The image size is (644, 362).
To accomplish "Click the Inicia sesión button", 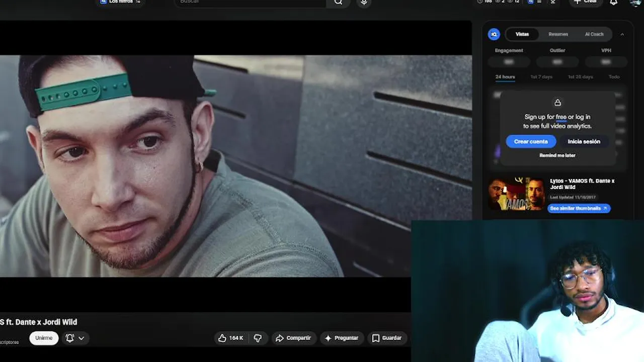I will coord(584,142).
